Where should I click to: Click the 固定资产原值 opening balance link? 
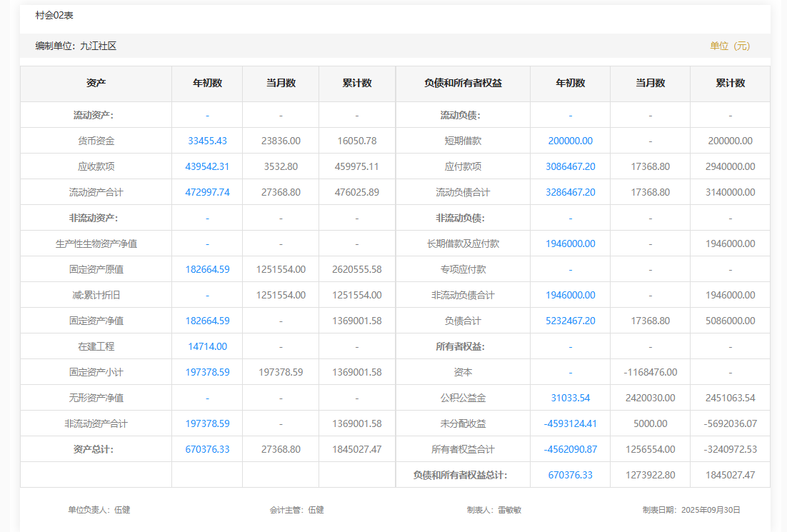click(207, 269)
